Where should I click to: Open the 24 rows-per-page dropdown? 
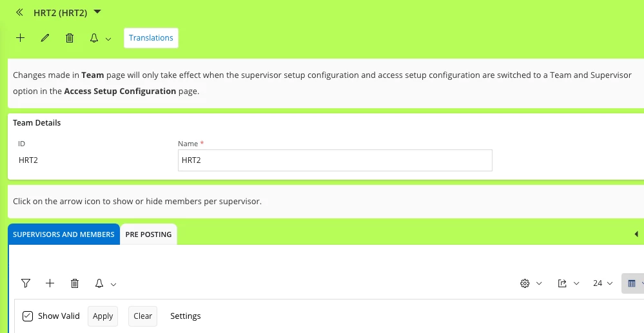coord(603,283)
